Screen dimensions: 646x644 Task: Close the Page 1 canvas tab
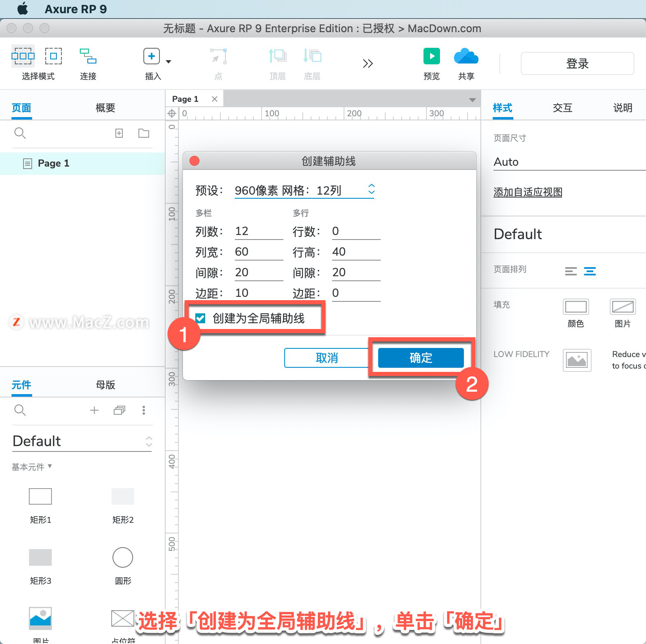[214, 99]
